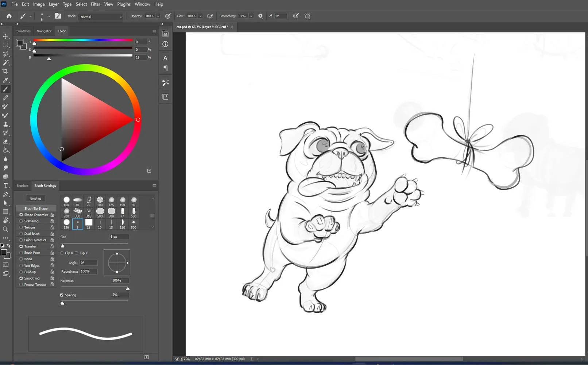Enable the Dual Brush checkbox
This screenshot has height=365, width=588.
[21, 234]
